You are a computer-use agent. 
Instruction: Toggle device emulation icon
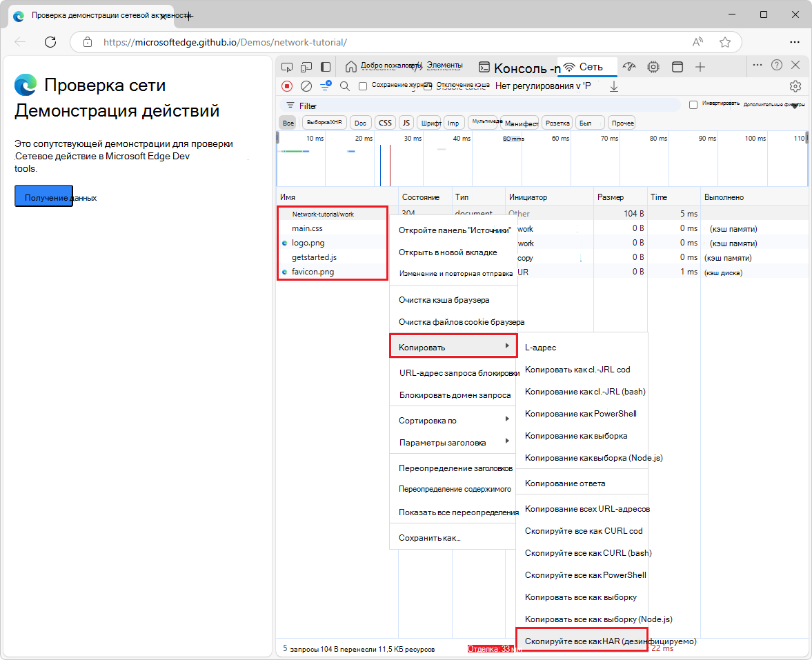pyautogui.click(x=306, y=67)
